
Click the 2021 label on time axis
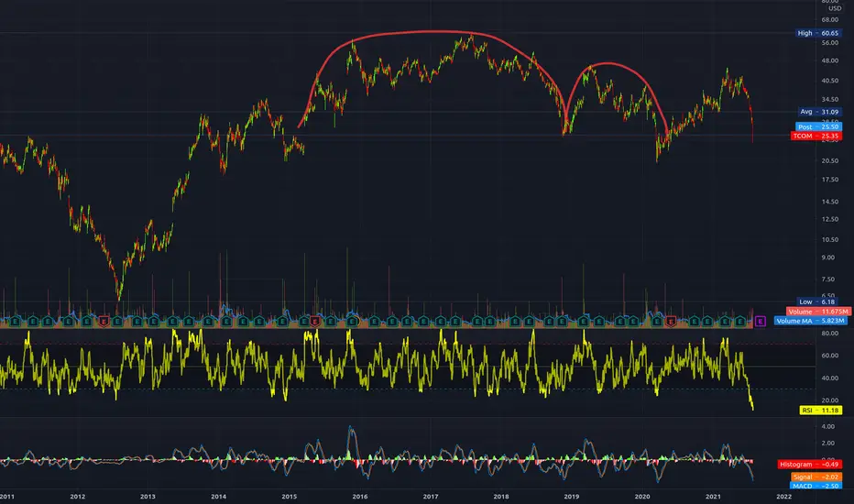[713, 497]
